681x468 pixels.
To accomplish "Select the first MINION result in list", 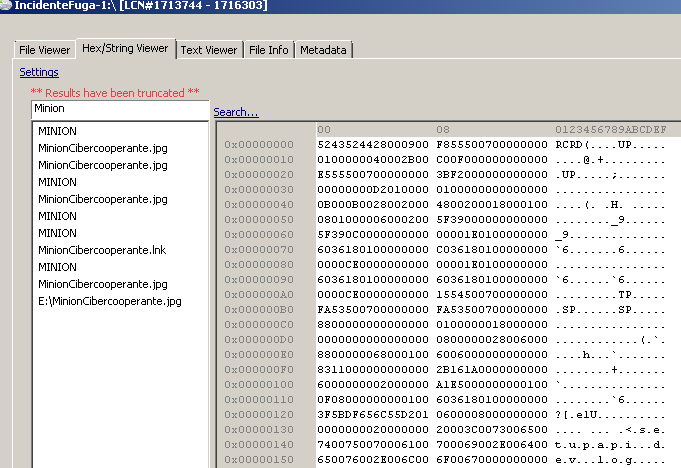I will pos(57,131).
